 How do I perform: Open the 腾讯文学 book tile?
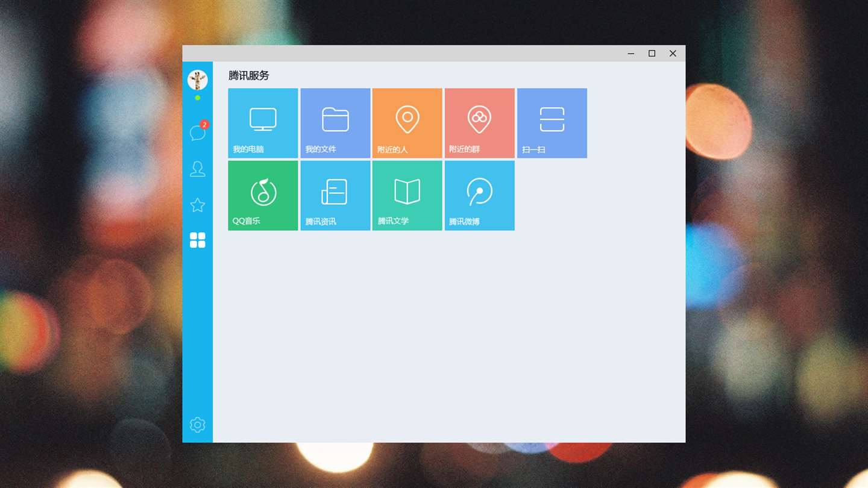[407, 195]
